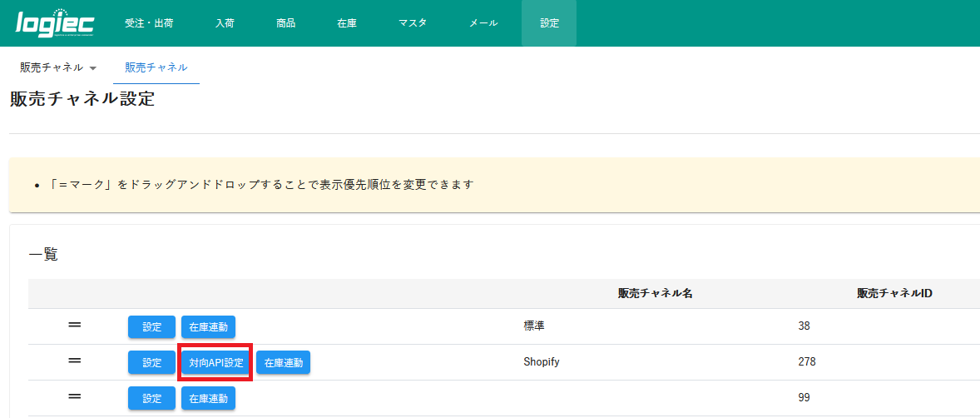Open 在庫連動 for the 標準 channel
The width and height of the screenshot is (980, 418).
pyautogui.click(x=208, y=327)
